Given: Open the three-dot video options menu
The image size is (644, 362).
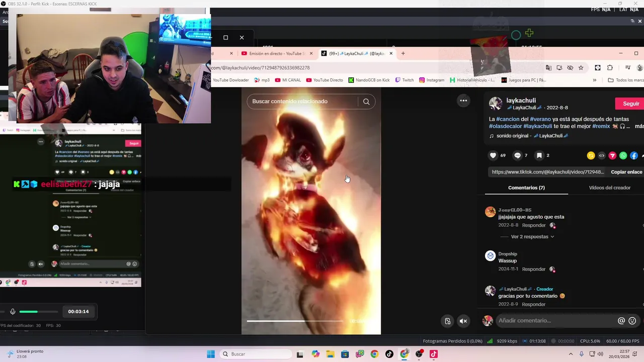Looking at the screenshot, I should click(463, 101).
